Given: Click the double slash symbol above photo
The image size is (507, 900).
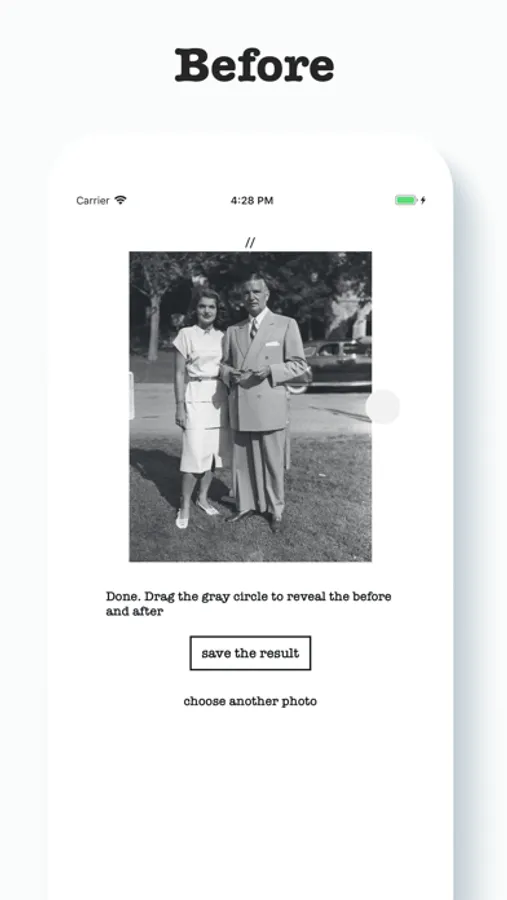Looking at the screenshot, I should (250, 242).
